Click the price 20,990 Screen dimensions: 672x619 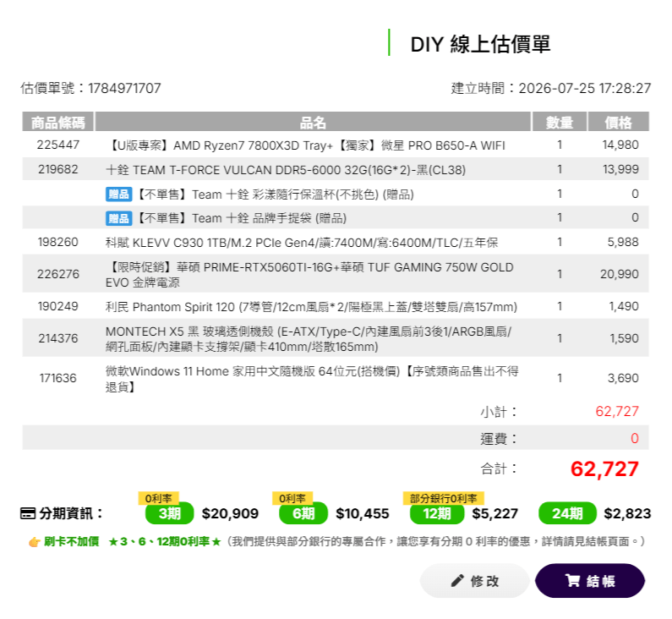[620, 274]
